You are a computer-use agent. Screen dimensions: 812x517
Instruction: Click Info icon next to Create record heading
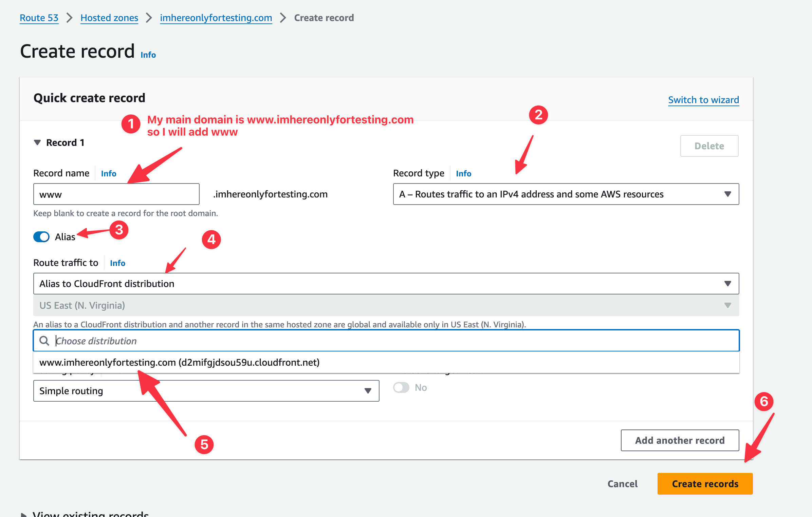point(148,55)
